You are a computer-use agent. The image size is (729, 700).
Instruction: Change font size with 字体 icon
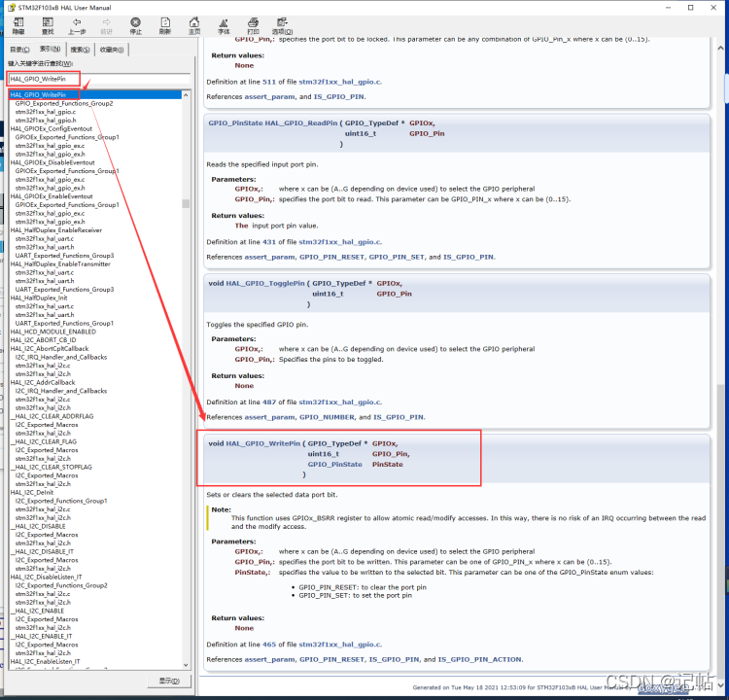point(224,26)
